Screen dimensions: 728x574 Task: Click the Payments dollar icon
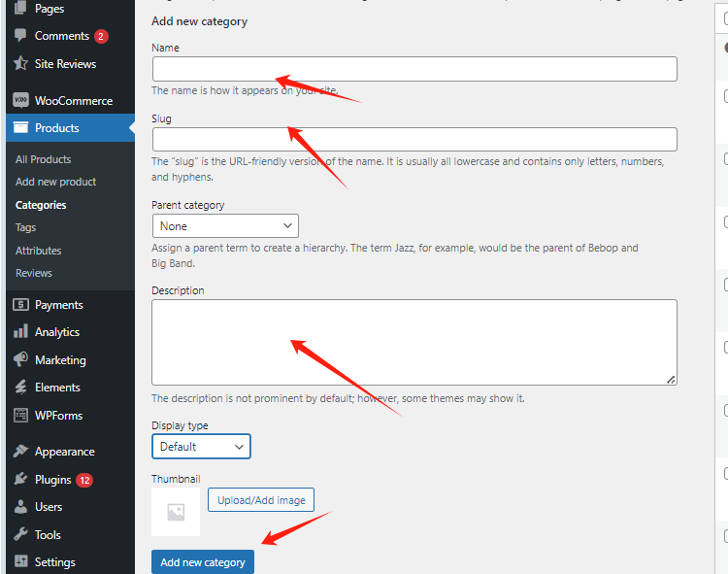tap(20, 304)
